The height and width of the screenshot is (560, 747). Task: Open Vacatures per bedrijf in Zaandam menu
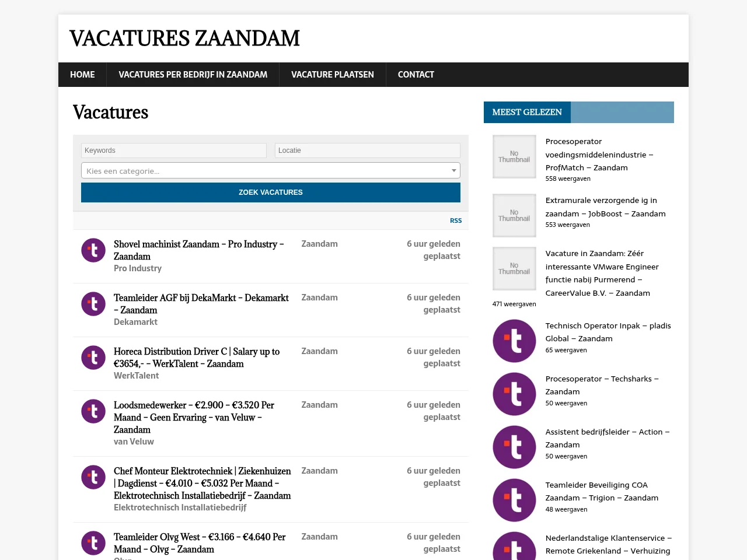tap(193, 75)
